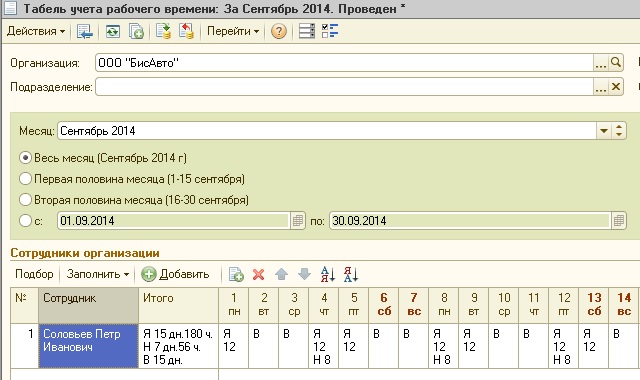Click the delete row red X icon
Viewport: 640px width, 380px height.
pos(258,274)
